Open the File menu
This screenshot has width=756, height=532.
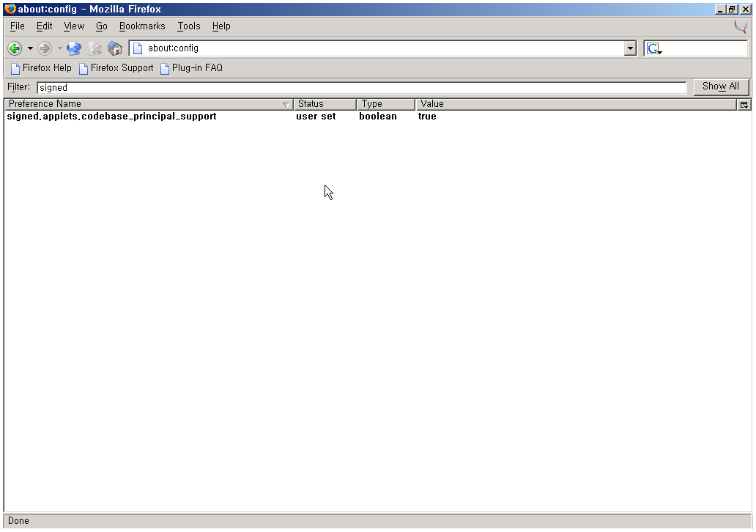pyautogui.click(x=18, y=26)
